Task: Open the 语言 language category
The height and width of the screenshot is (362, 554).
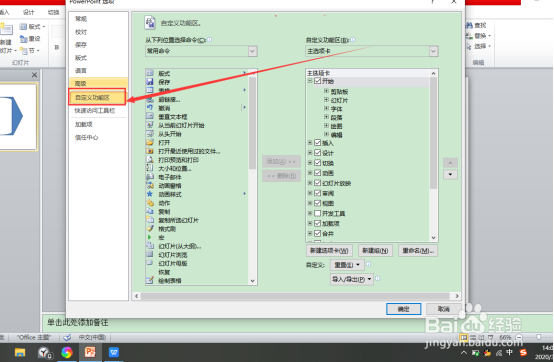Action: (x=81, y=70)
